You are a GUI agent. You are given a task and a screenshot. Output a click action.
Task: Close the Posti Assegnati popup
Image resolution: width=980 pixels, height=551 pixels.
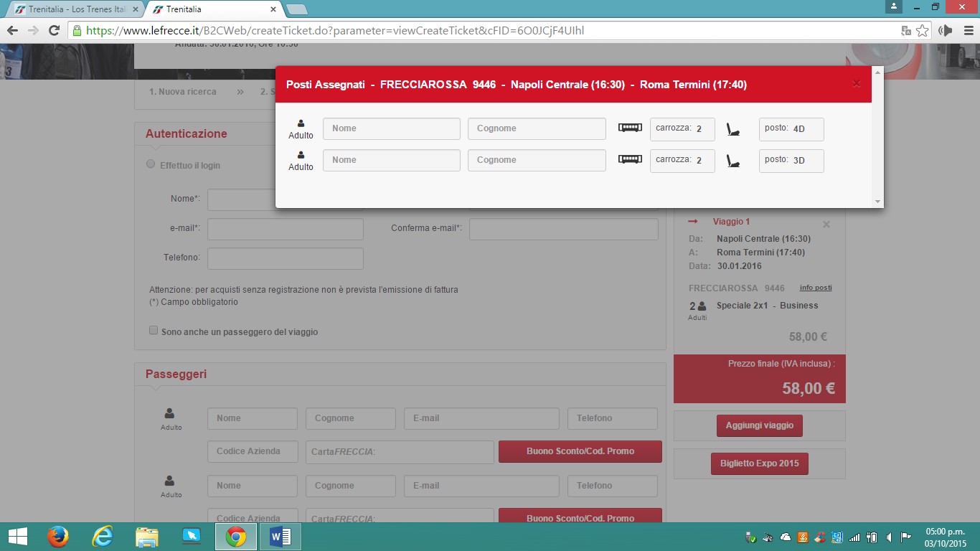click(856, 84)
